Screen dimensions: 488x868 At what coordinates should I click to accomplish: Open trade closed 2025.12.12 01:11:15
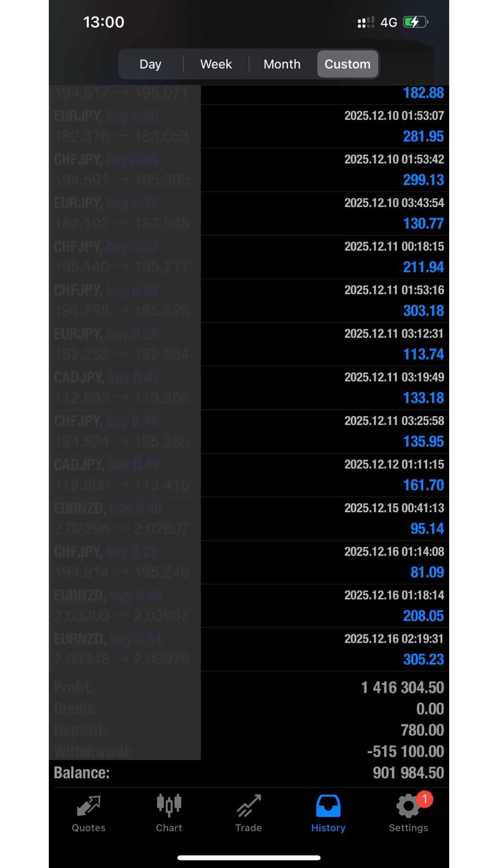pyautogui.click(x=324, y=475)
